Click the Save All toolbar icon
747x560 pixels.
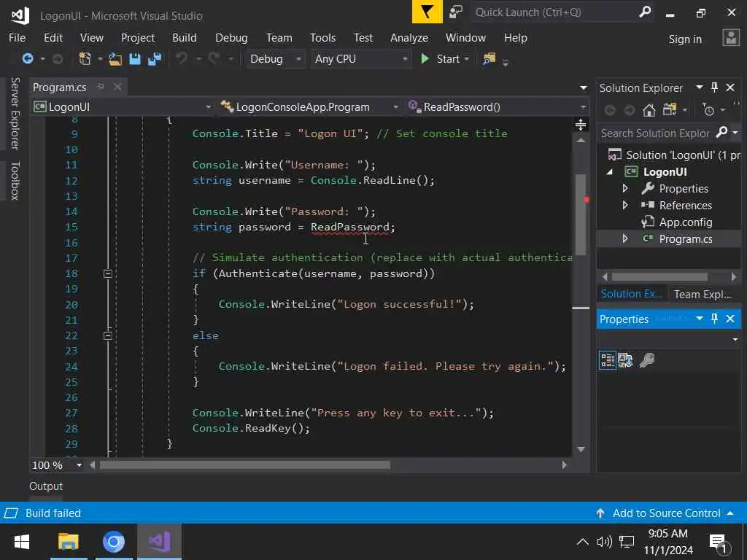(155, 59)
